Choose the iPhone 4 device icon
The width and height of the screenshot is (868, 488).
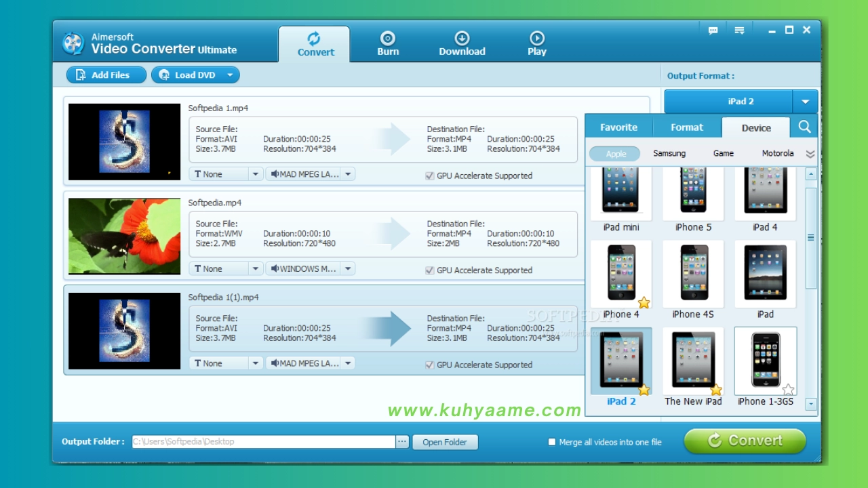621,274
